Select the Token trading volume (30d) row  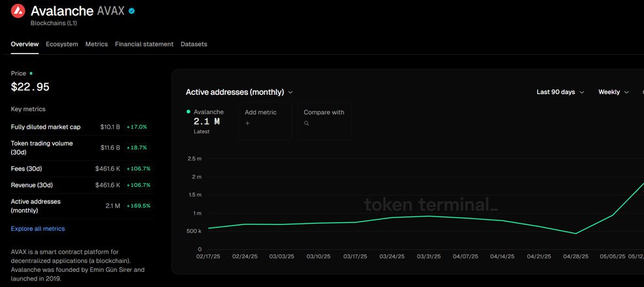[81, 148]
